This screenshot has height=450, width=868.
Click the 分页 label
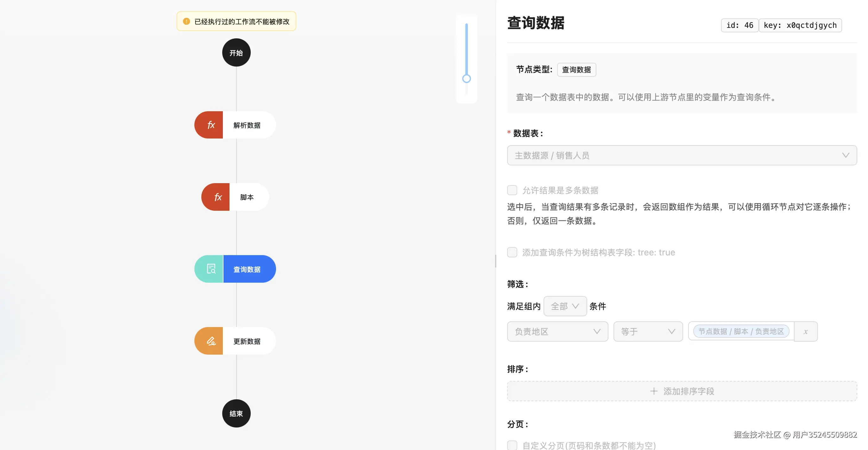click(518, 424)
